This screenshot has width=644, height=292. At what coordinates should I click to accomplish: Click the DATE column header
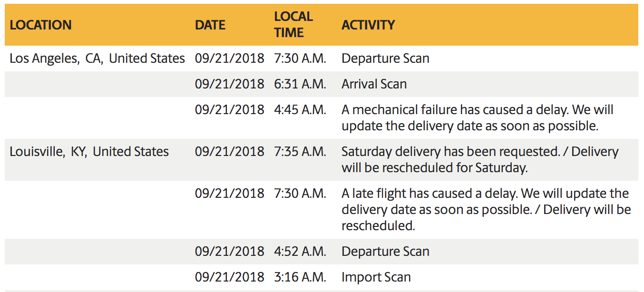coord(210,25)
